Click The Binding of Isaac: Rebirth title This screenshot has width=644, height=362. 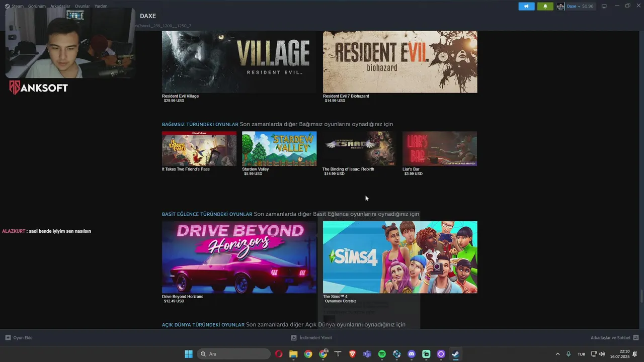coord(348,169)
